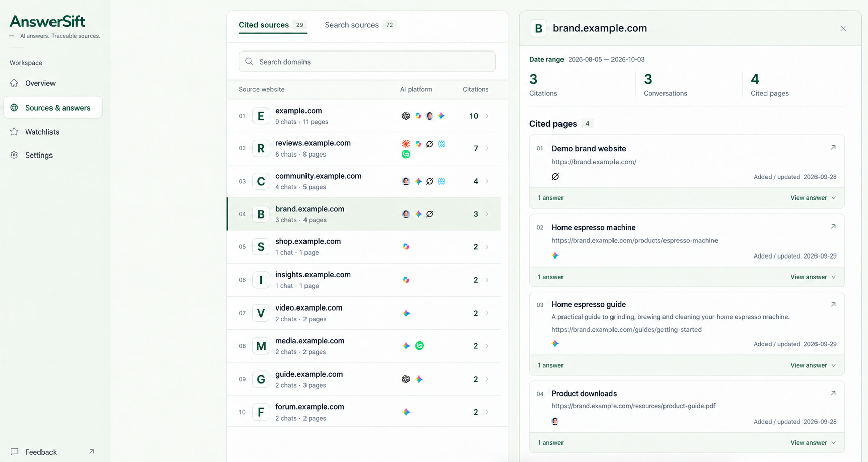Select the video.example.com row
Image resolution: width=868 pixels, height=462 pixels.
pos(364,313)
